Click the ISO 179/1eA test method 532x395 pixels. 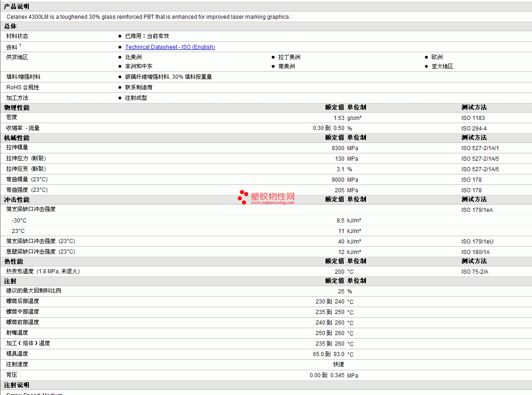coord(477,210)
